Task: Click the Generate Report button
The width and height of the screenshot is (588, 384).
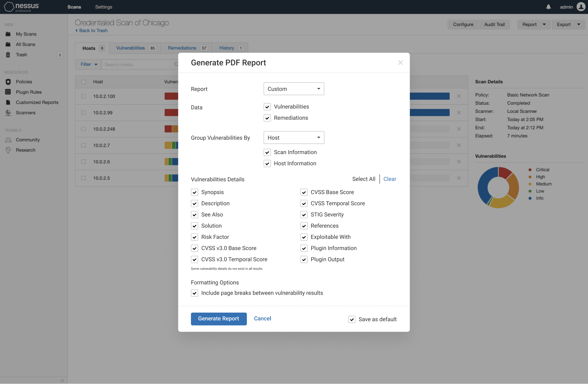Action: [219, 319]
